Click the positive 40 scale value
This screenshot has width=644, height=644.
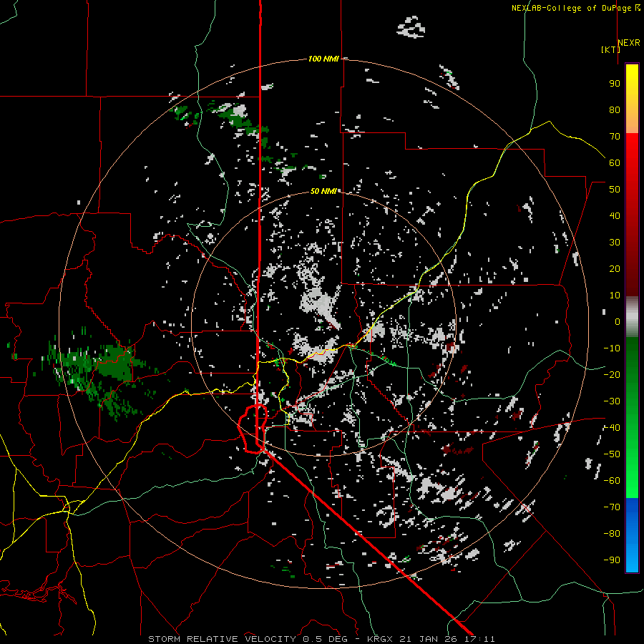[615, 215]
